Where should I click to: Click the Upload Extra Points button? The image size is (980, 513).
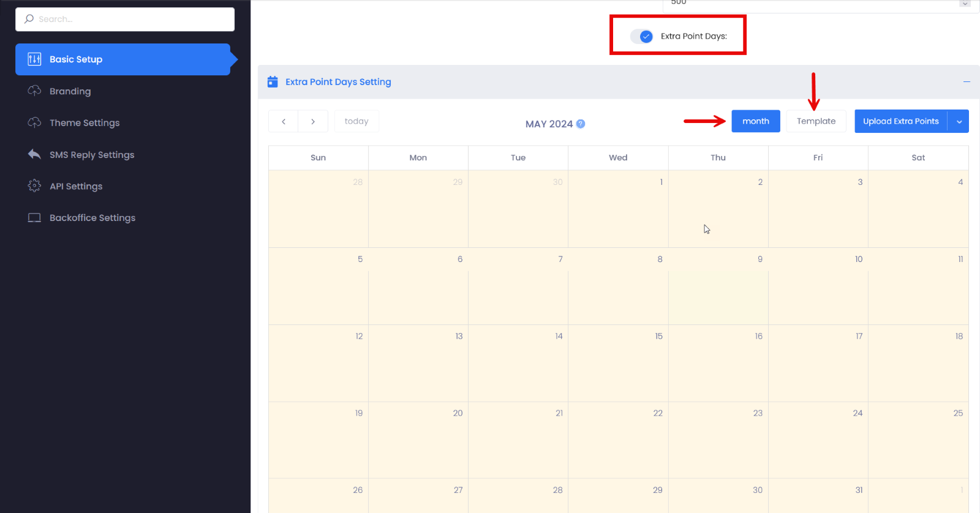tap(901, 121)
